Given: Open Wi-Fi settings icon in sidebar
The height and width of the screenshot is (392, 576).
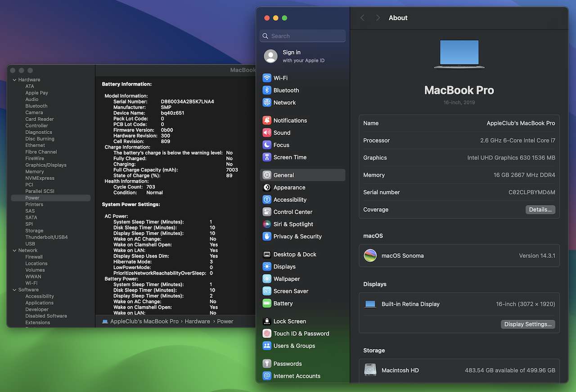Looking at the screenshot, I should tap(267, 78).
